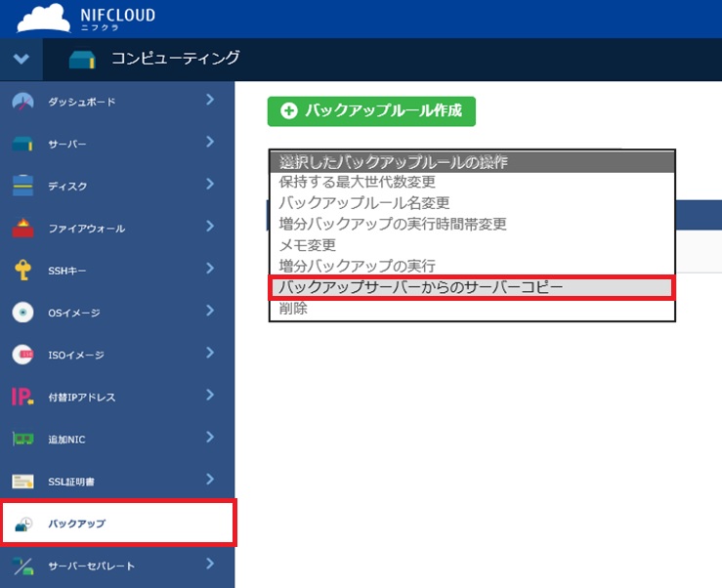
Task: Click the NIFCLOUD cloud logo
Action: [44, 18]
